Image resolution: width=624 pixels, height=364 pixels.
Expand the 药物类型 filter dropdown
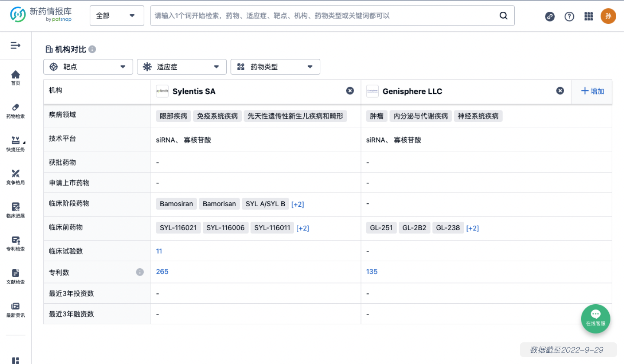click(275, 67)
